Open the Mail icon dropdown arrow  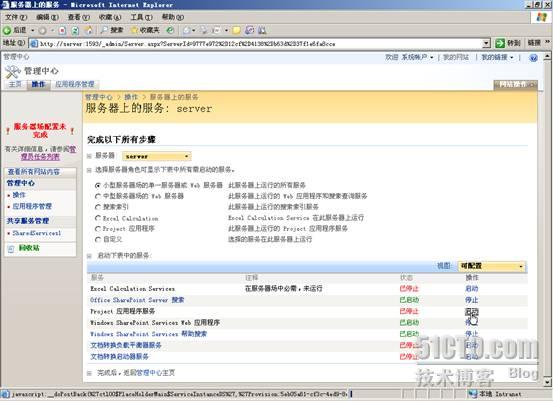194,31
